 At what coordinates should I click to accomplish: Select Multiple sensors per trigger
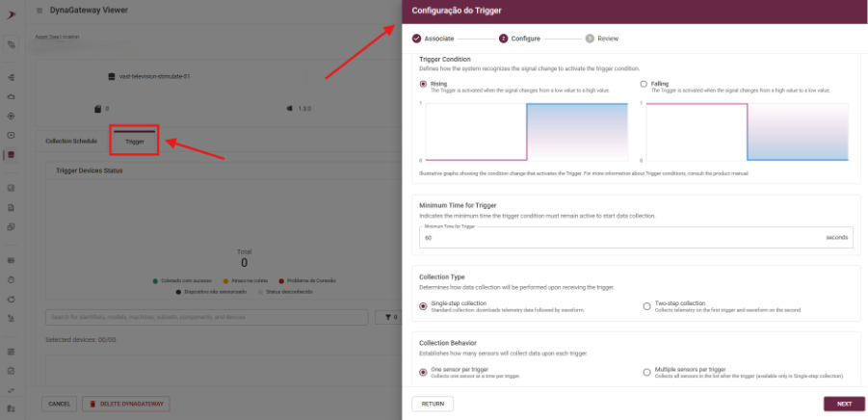pos(646,372)
